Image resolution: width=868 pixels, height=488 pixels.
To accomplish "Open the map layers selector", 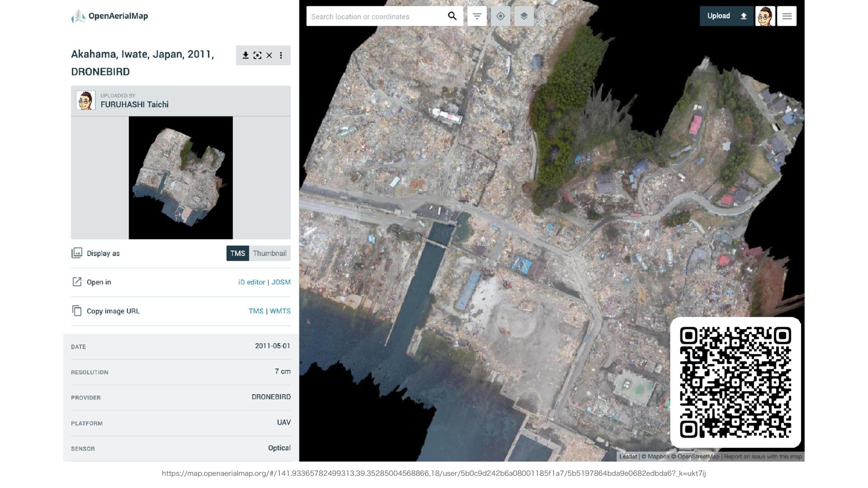I will (524, 16).
